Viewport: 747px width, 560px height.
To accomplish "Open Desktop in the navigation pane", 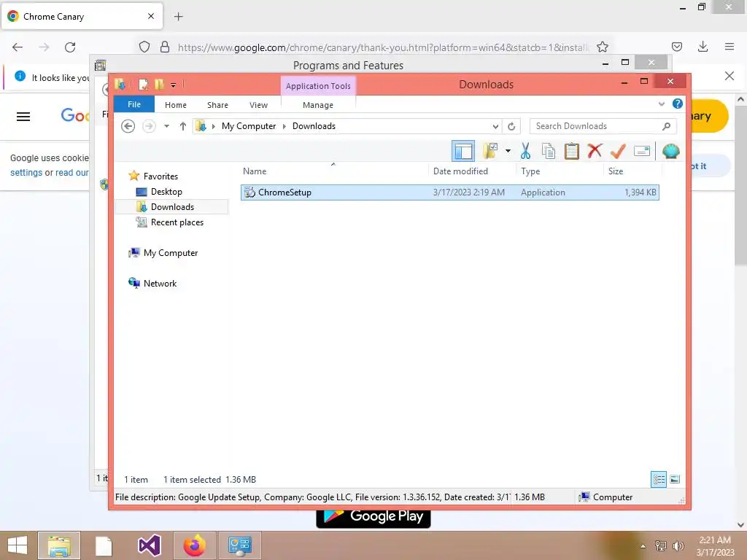I will click(166, 192).
